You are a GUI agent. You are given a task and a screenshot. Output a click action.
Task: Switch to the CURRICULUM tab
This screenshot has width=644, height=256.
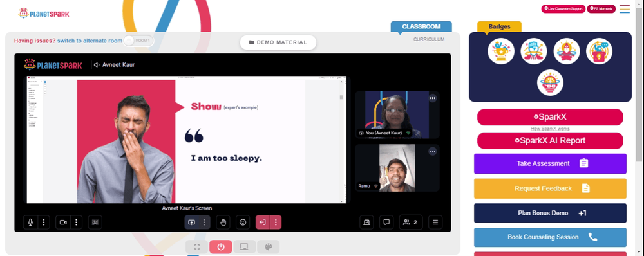tap(429, 39)
